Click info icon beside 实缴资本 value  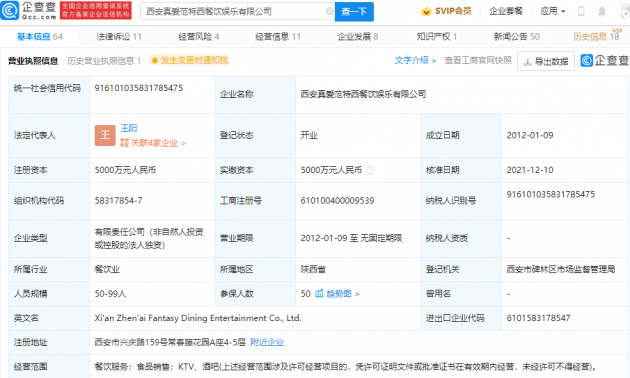pyautogui.click(x=370, y=170)
